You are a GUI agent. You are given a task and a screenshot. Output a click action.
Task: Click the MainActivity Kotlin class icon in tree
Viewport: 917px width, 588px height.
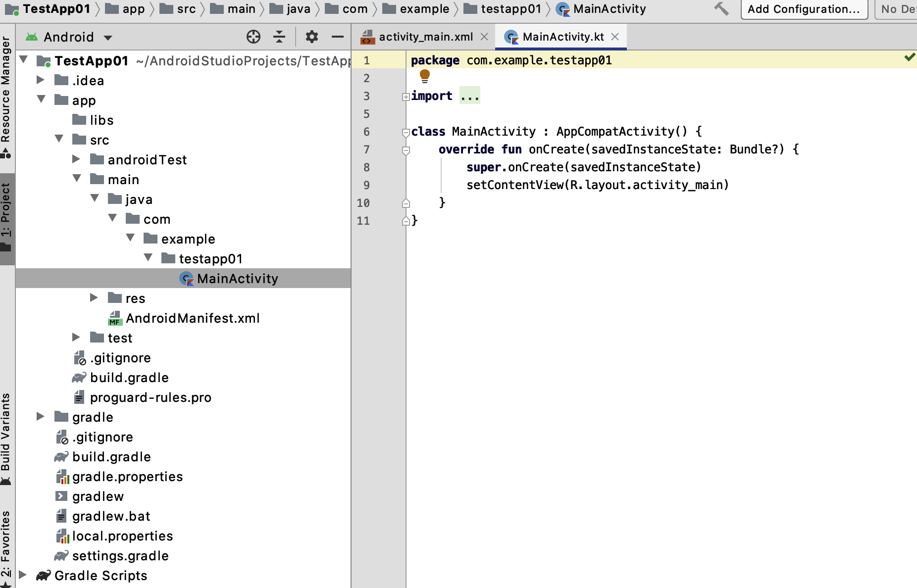(x=186, y=279)
